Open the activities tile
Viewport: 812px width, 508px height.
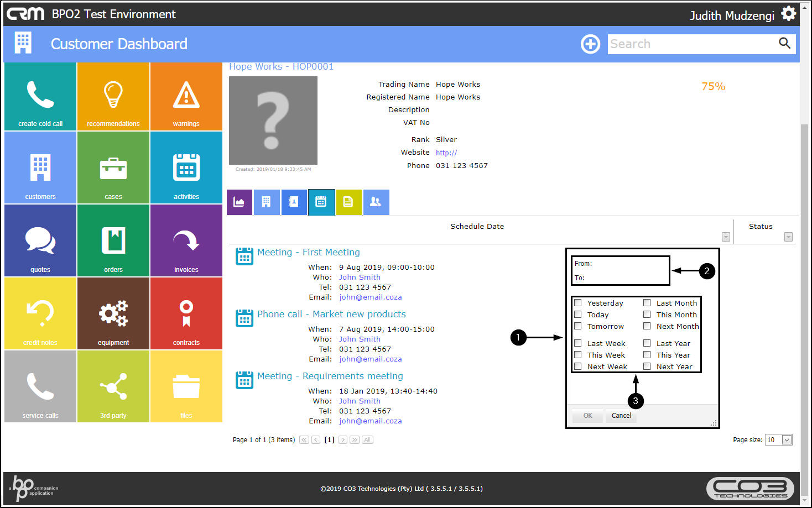pos(186,167)
